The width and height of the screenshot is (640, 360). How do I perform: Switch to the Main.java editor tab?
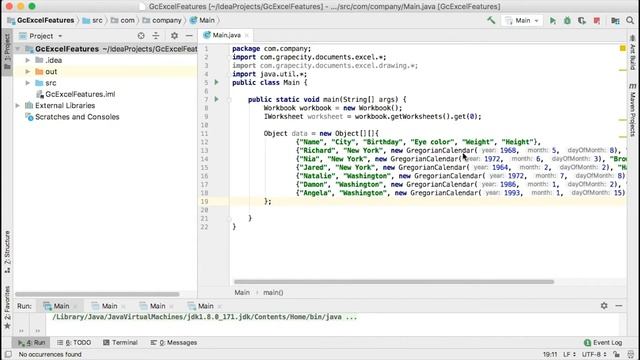click(226, 35)
